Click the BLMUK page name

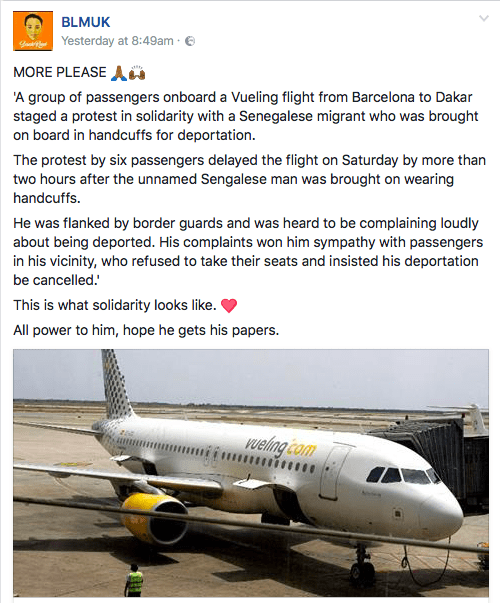coord(86,22)
